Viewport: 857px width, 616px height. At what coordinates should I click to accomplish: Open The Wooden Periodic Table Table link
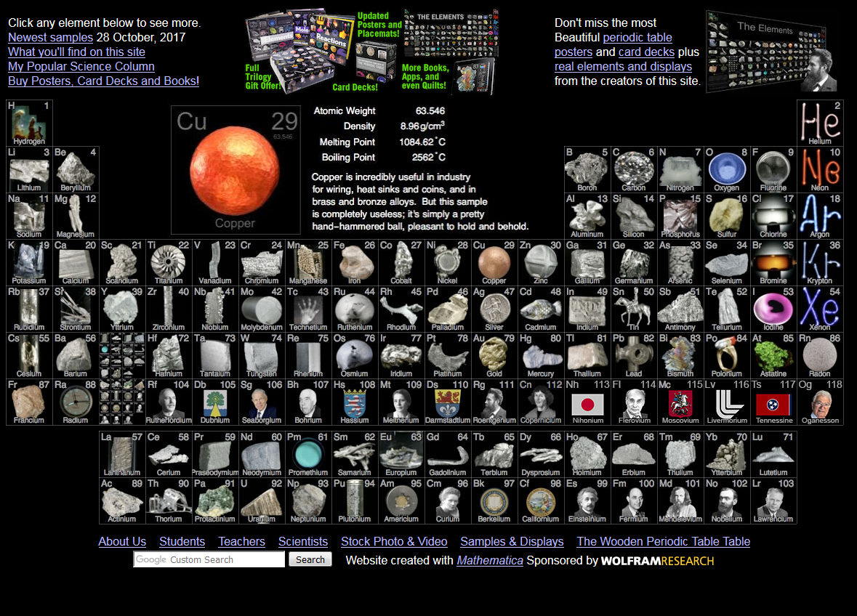663,542
